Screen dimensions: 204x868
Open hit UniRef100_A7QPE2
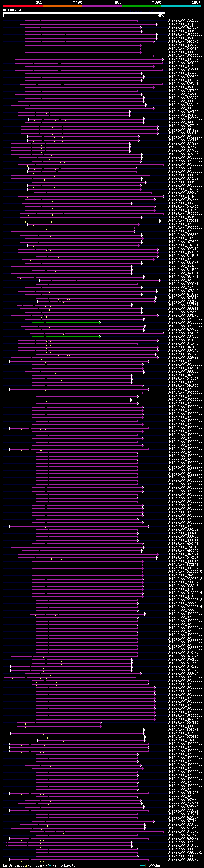pyautogui.click(x=183, y=24)
